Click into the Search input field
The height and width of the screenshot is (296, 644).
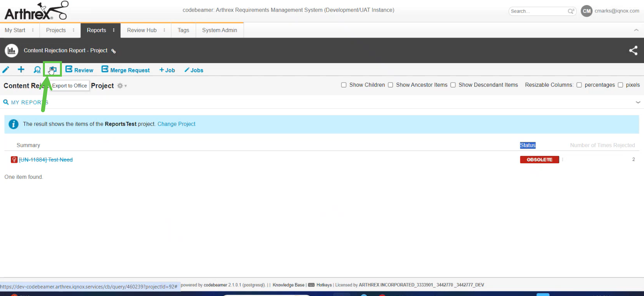538,11
